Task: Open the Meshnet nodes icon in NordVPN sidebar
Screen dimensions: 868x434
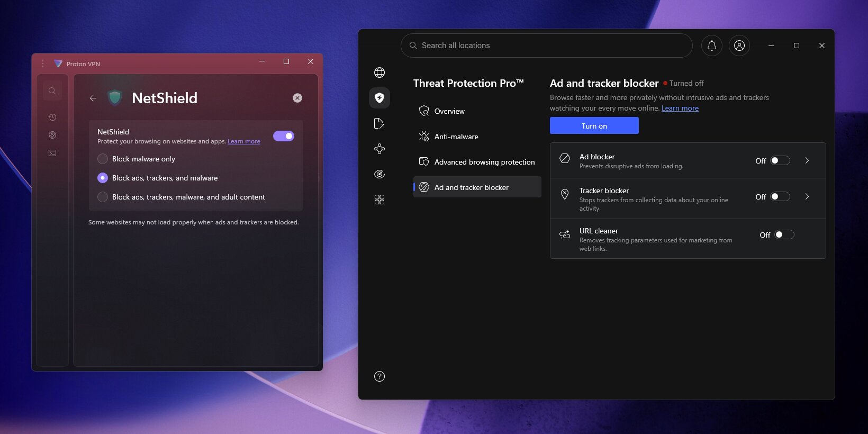Action: click(379, 149)
